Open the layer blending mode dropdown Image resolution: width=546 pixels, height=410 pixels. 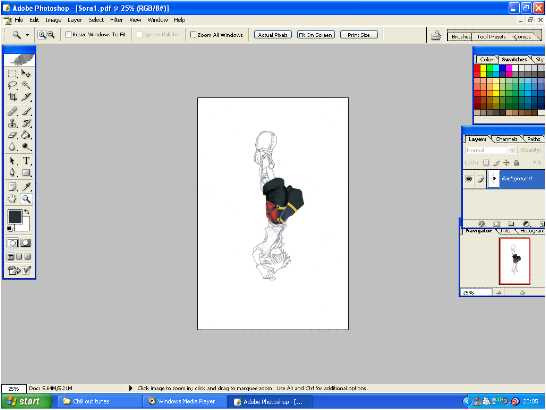point(490,150)
